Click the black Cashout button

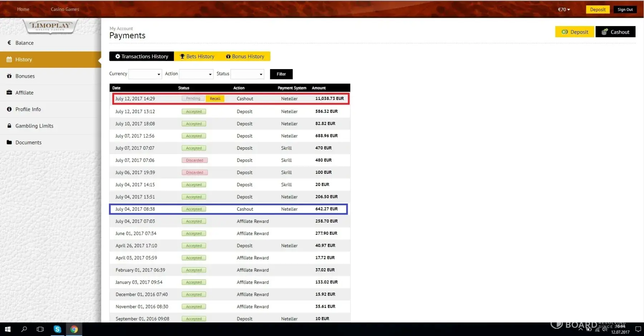(615, 32)
